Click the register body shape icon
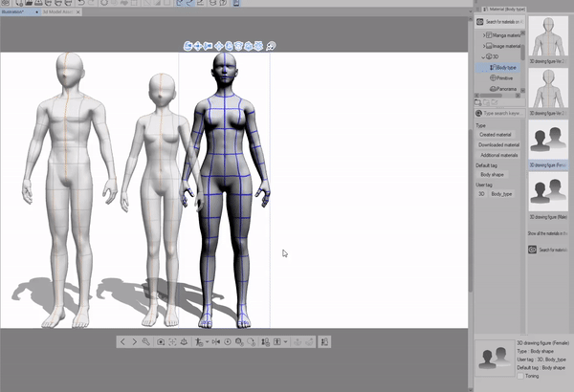The height and width of the screenshot is (392, 574). pos(265,342)
